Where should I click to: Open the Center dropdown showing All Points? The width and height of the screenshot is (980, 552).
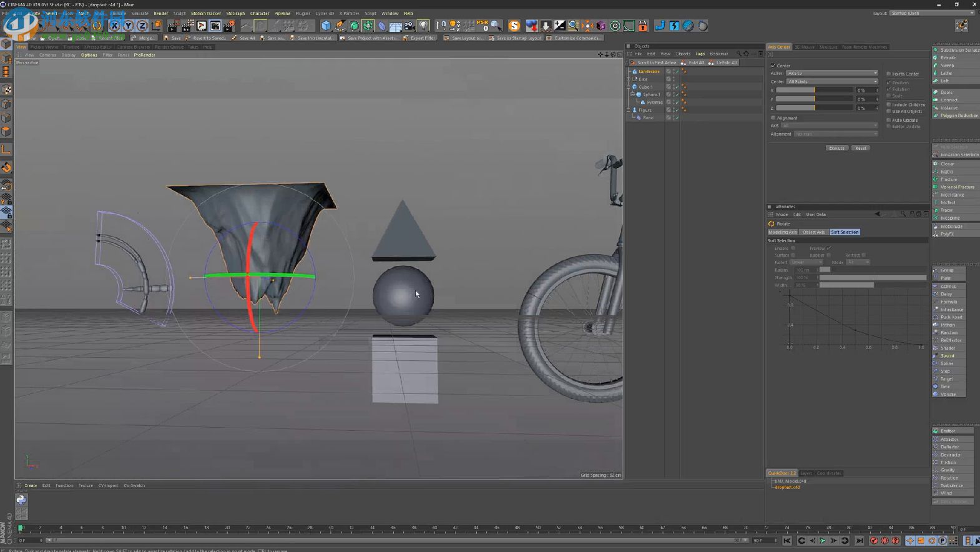[831, 81]
